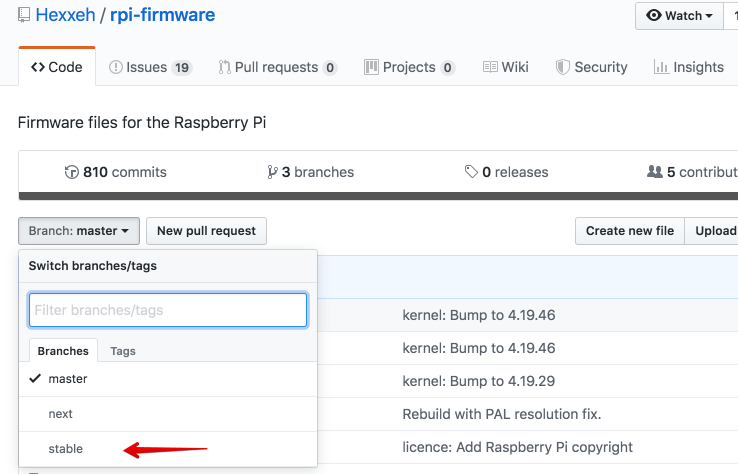Click the Upload files button
The image size is (738, 474).
coord(711,231)
